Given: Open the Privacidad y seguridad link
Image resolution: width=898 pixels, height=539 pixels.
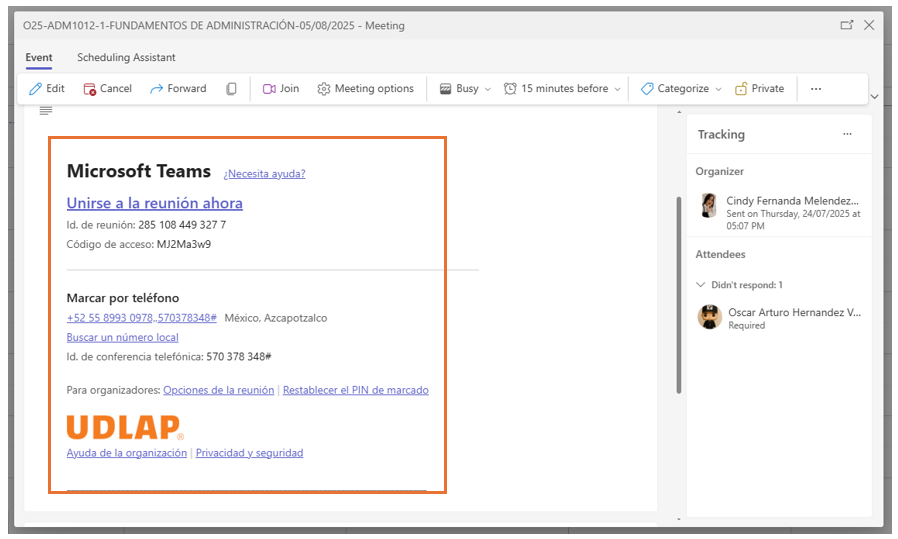Looking at the screenshot, I should [250, 453].
